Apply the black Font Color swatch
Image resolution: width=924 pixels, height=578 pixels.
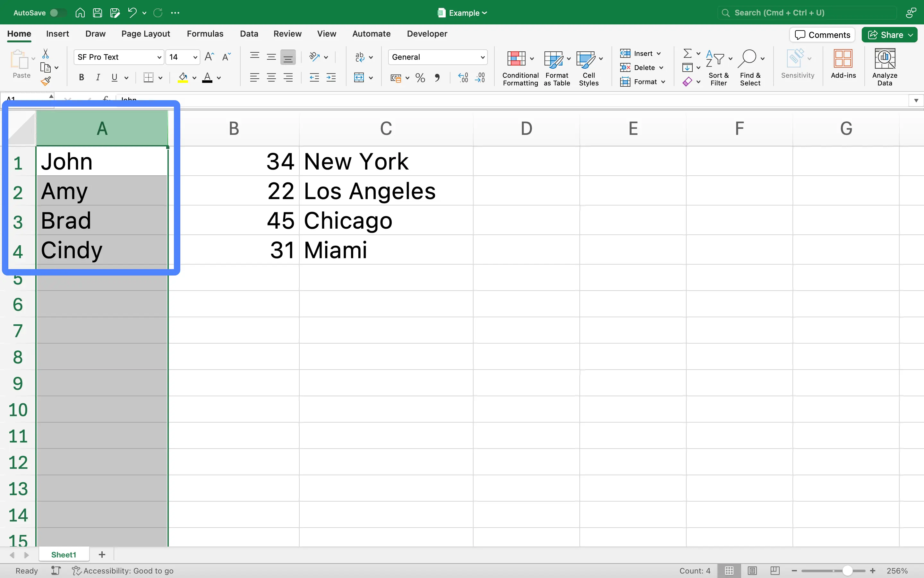point(207,78)
